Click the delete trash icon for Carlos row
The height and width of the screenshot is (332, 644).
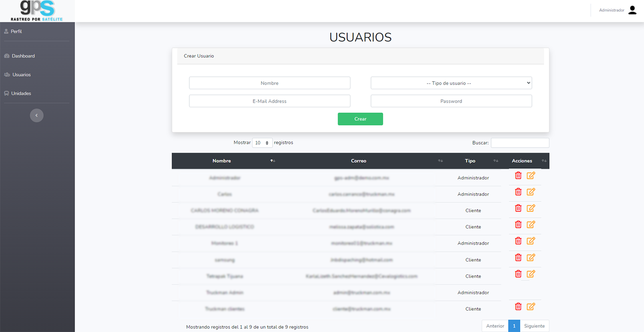pos(518,192)
